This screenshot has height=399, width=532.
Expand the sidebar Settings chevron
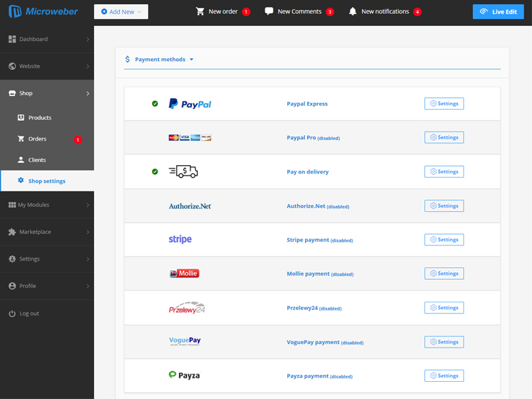pos(88,259)
